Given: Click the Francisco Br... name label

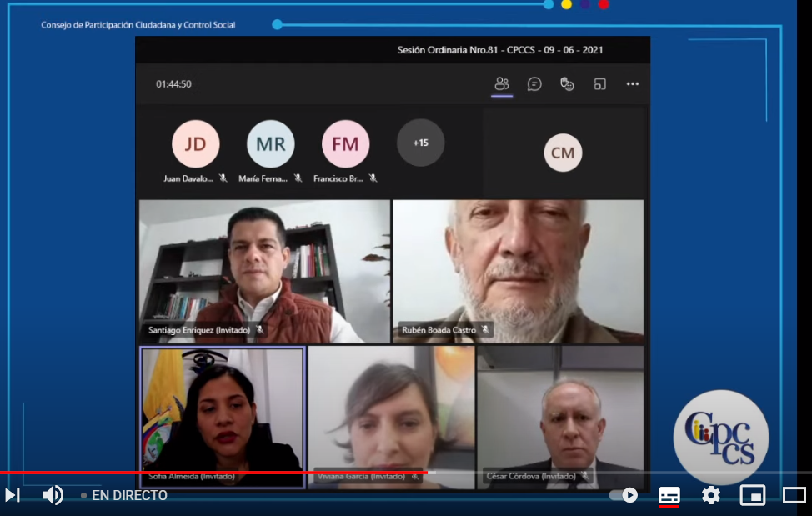Looking at the screenshot, I should coord(338,178).
